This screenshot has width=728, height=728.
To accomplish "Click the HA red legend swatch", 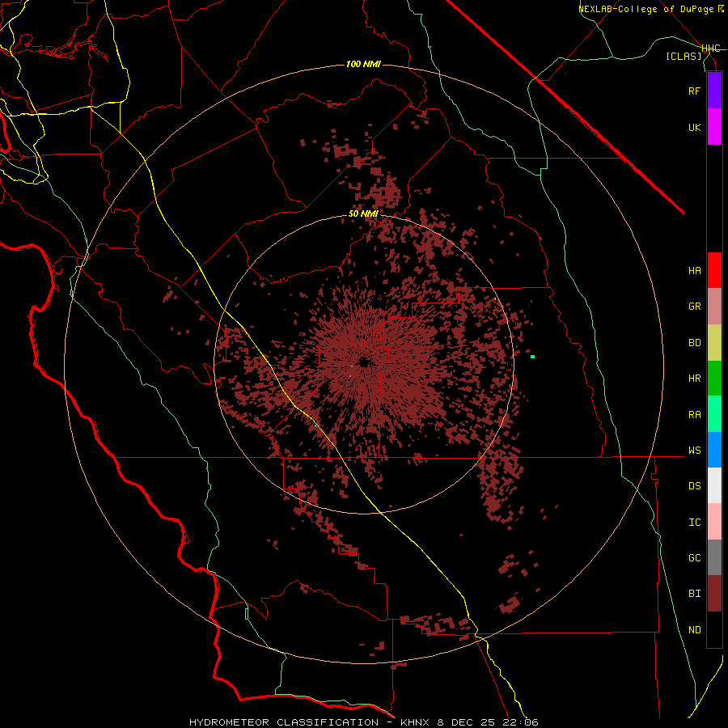I will [x=714, y=270].
